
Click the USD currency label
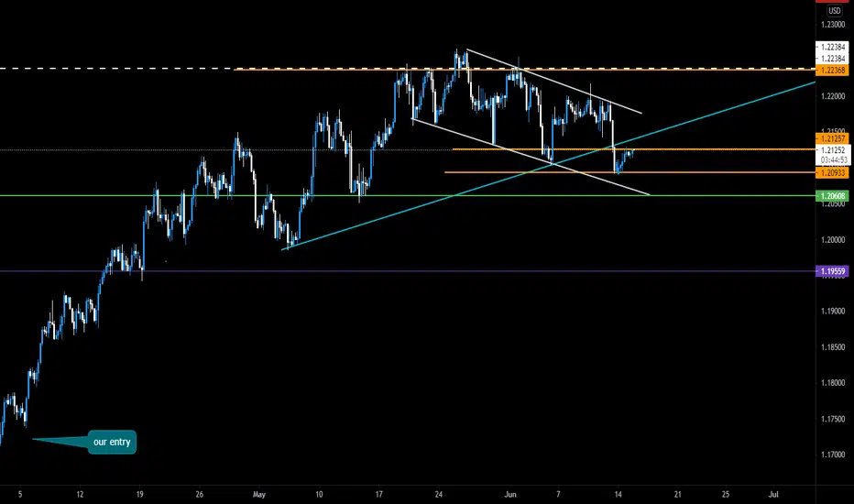[x=834, y=10]
